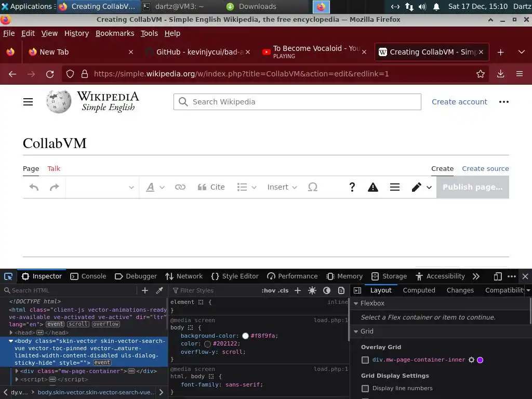Image resolution: width=532 pixels, height=399 pixels.
Task: Collapse the Grid section
Action: [356, 331]
